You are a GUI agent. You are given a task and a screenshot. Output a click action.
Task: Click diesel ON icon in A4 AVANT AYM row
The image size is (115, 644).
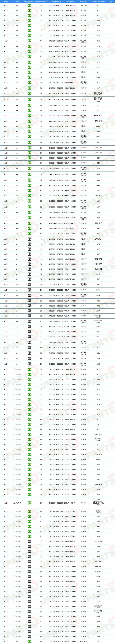pyautogui.click(x=30, y=601)
